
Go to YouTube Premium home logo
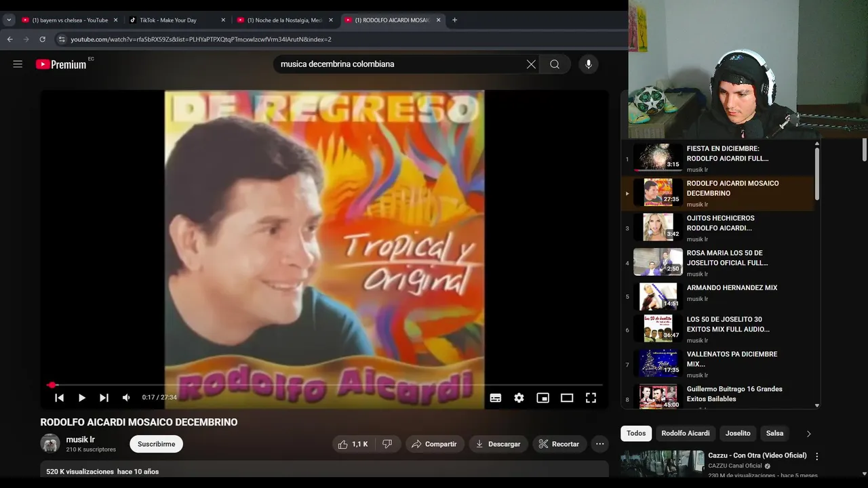point(61,64)
